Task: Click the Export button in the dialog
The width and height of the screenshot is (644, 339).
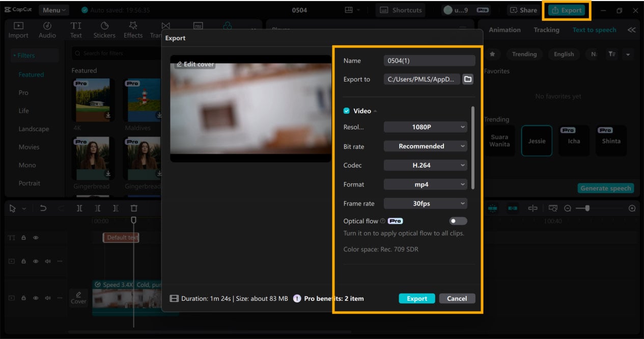Action: pyautogui.click(x=417, y=298)
